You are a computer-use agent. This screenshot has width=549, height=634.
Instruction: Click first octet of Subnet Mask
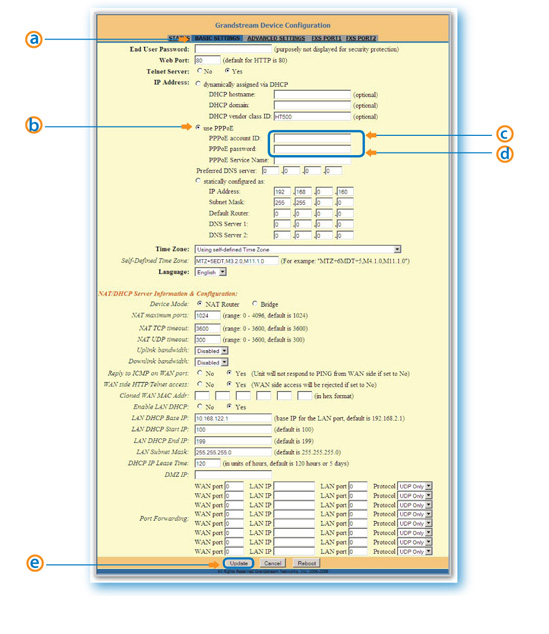(x=282, y=203)
